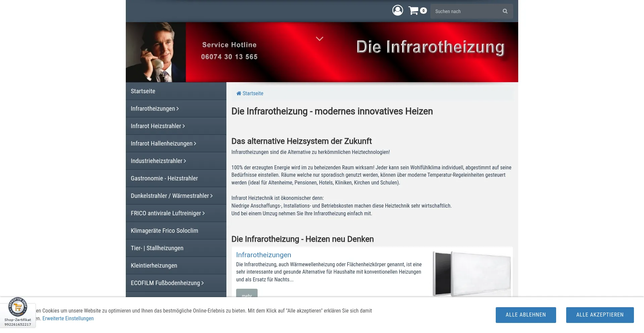Click the search magnifier icon
The width and height of the screenshot is (644, 333).
point(504,11)
